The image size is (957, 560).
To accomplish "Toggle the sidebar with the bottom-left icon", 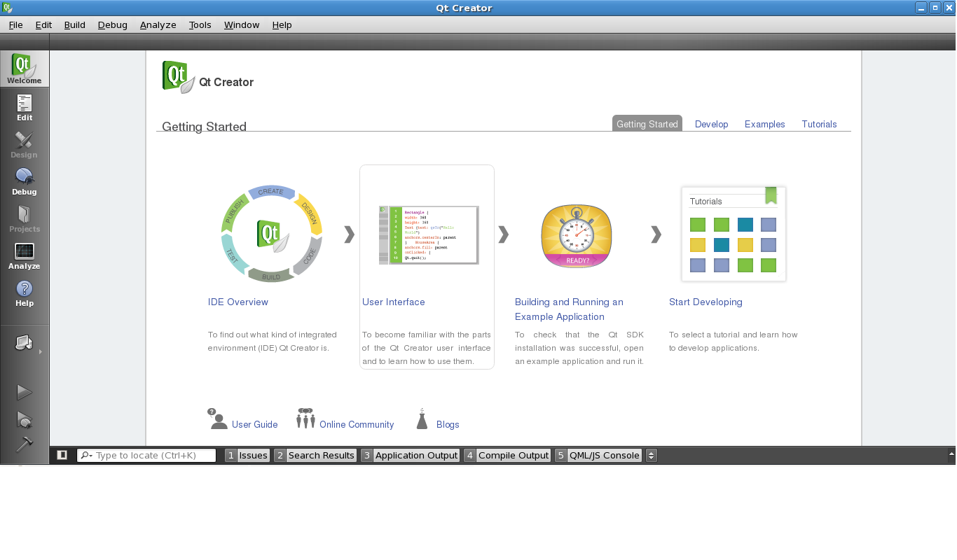I will (62, 455).
